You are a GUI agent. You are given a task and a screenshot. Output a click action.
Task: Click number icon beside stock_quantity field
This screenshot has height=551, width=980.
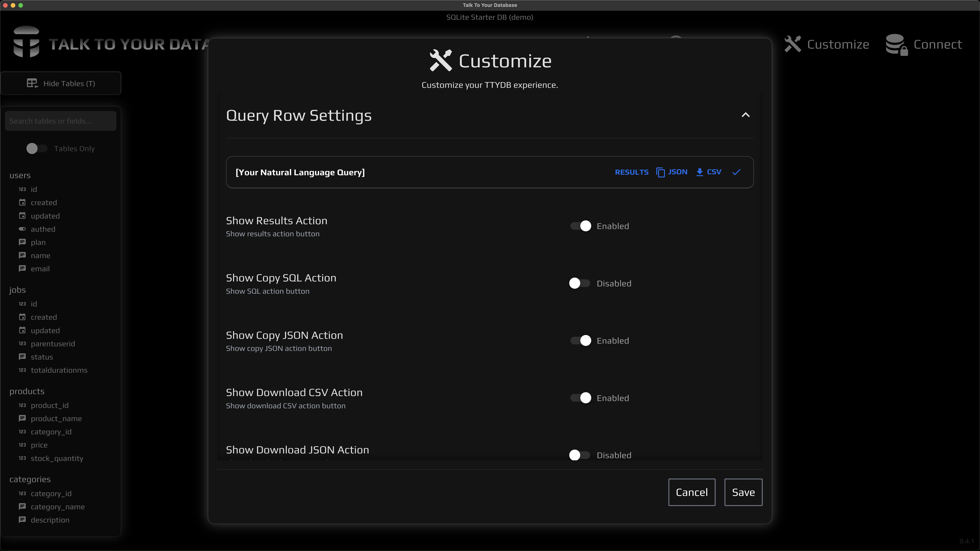tap(22, 458)
